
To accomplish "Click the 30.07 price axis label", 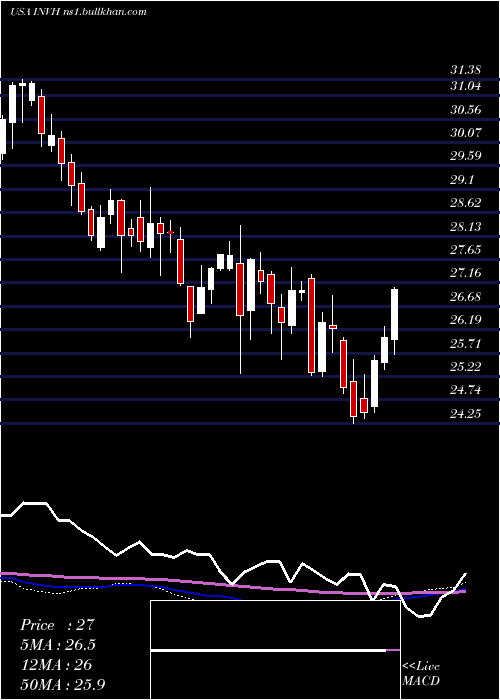I will (465, 133).
